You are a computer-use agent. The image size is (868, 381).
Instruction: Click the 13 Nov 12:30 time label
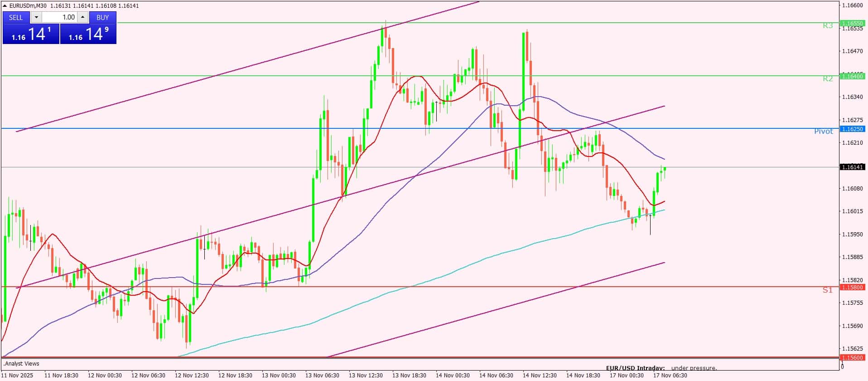tap(366, 376)
